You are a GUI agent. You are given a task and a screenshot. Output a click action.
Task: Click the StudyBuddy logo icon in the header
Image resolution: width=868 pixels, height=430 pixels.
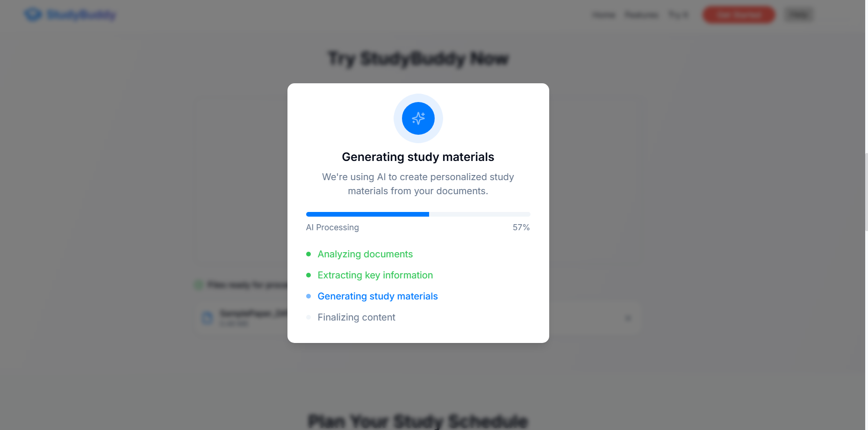click(x=33, y=15)
